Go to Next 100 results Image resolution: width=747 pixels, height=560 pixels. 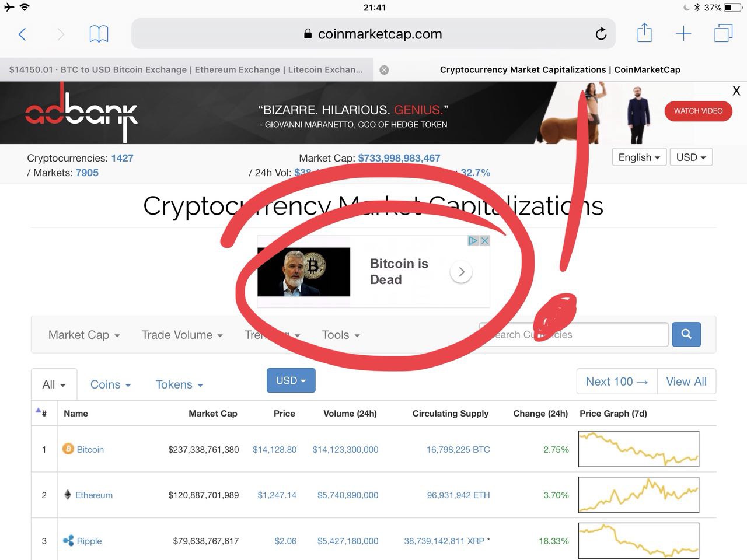617,381
